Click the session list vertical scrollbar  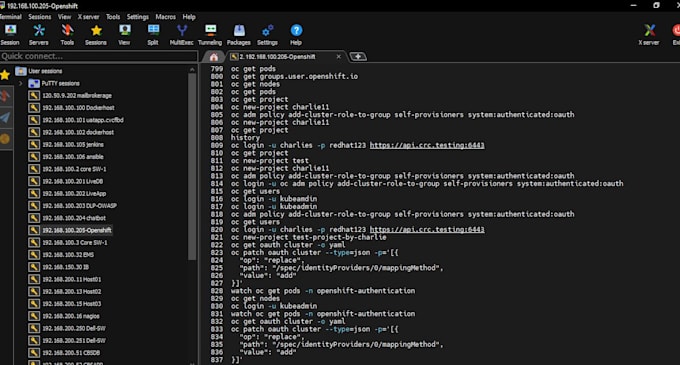pyautogui.click(x=192, y=167)
